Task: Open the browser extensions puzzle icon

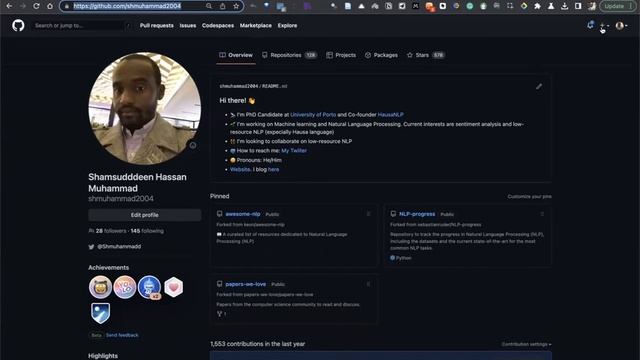Action: [x=537, y=6]
